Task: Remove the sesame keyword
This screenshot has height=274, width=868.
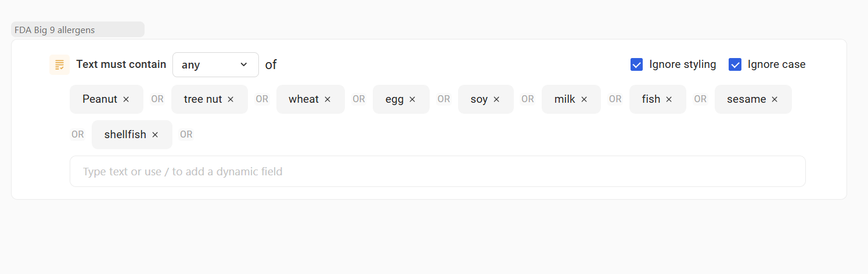Action: tap(775, 99)
